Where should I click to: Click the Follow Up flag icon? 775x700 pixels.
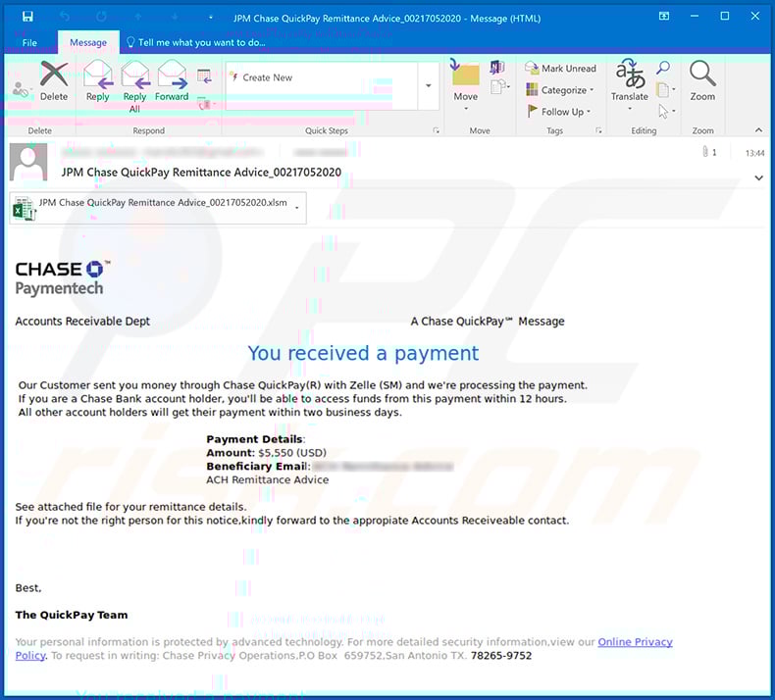click(x=532, y=111)
